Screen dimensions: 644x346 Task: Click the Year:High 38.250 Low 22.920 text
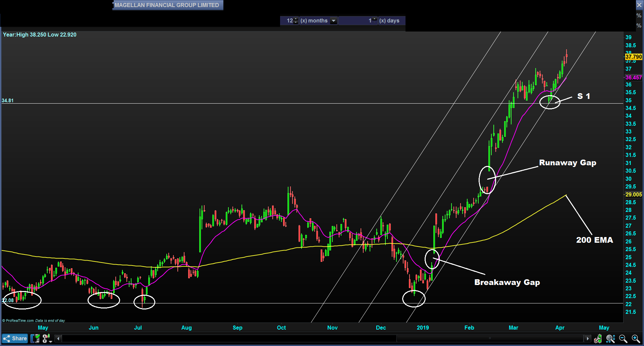coord(40,35)
